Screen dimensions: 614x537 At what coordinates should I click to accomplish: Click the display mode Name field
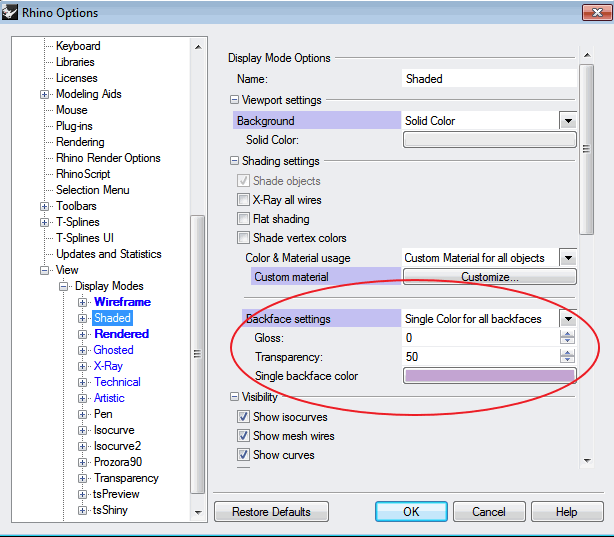click(489, 78)
